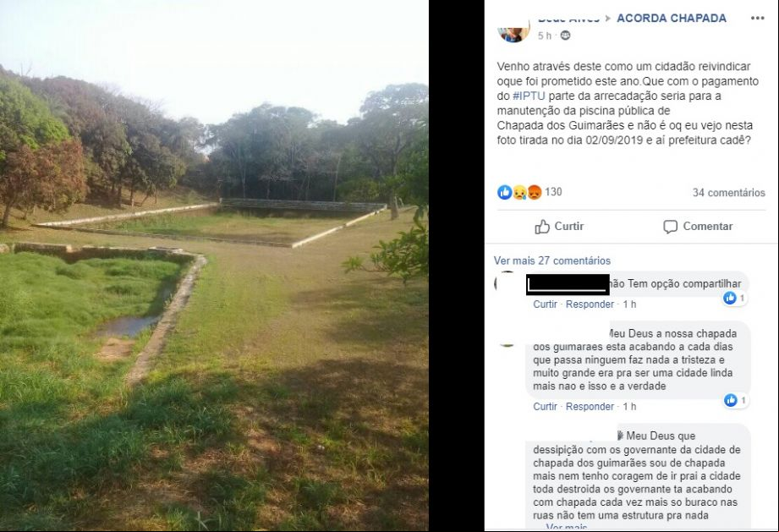Click the sad face reaction icon

(519, 192)
